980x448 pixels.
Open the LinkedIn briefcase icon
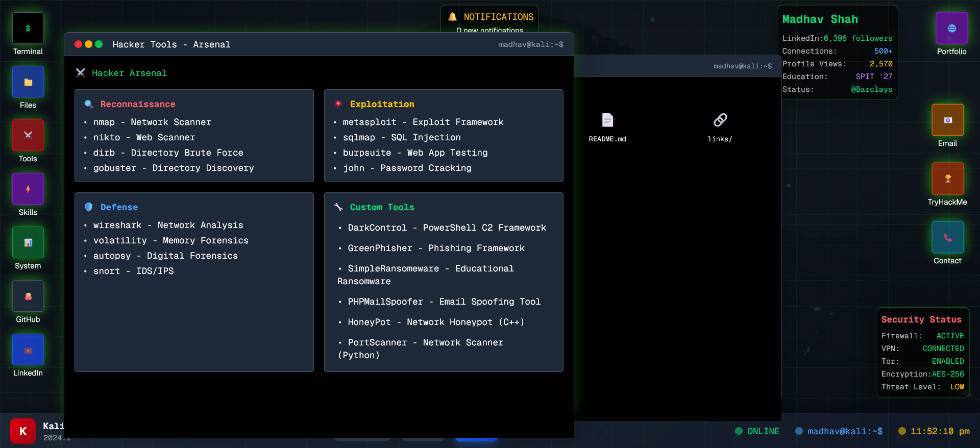(28, 350)
